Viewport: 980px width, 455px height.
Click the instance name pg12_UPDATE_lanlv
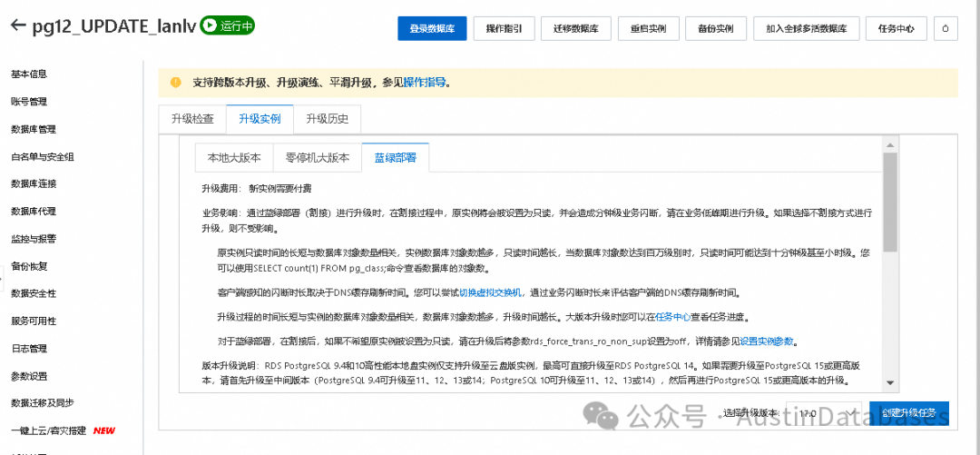pyautogui.click(x=114, y=26)
